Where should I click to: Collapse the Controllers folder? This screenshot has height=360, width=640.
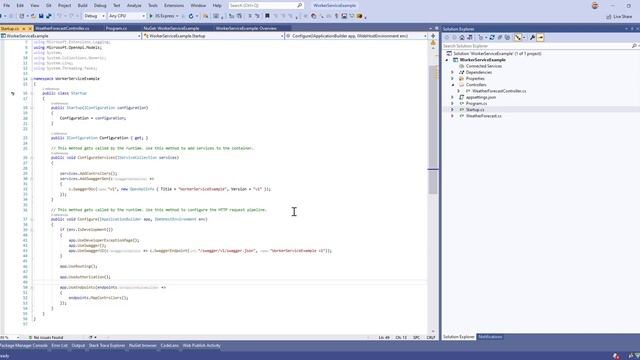tap(453, 85)
